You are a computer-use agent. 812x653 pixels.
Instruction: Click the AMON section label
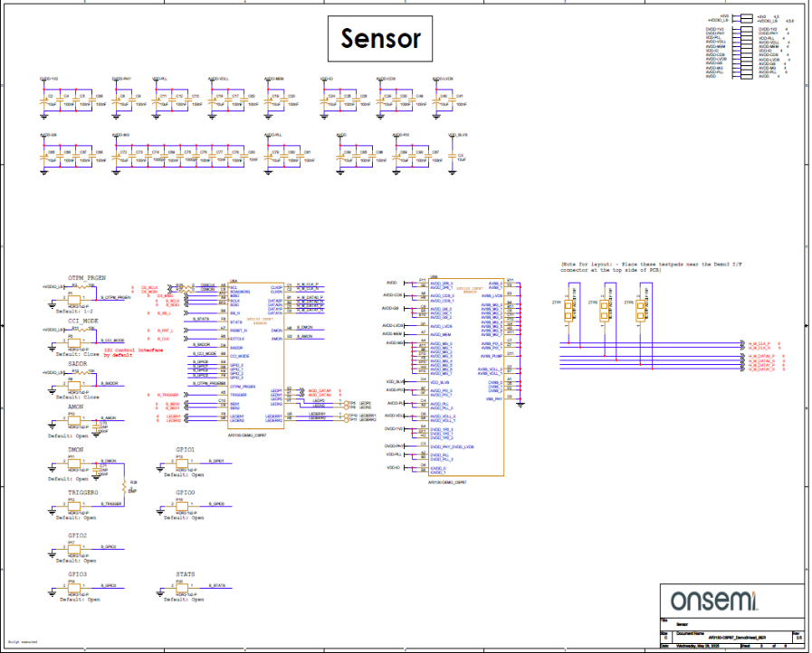(x=76, y=408)
